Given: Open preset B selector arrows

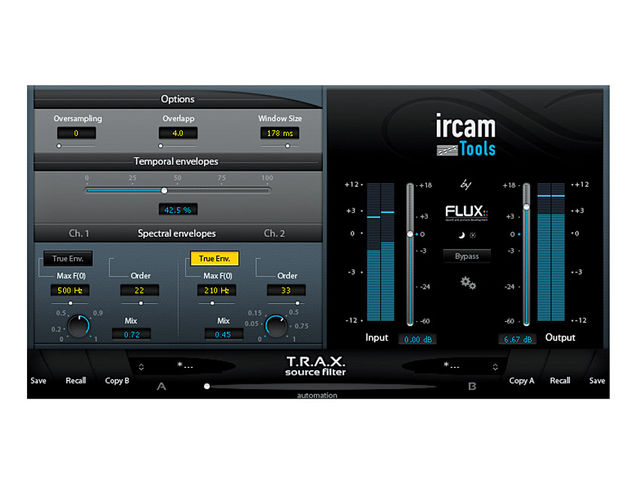Looking at the screenshot, I should 495,367.
